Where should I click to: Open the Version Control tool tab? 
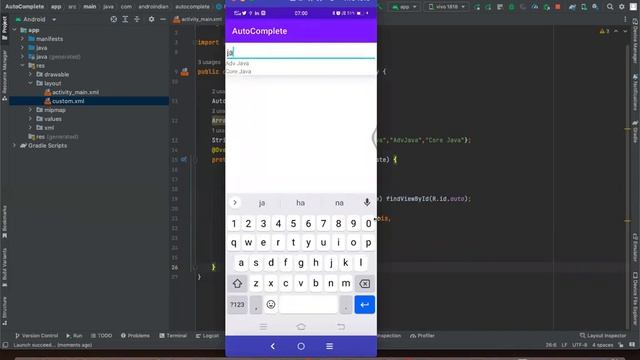(36, 336)
